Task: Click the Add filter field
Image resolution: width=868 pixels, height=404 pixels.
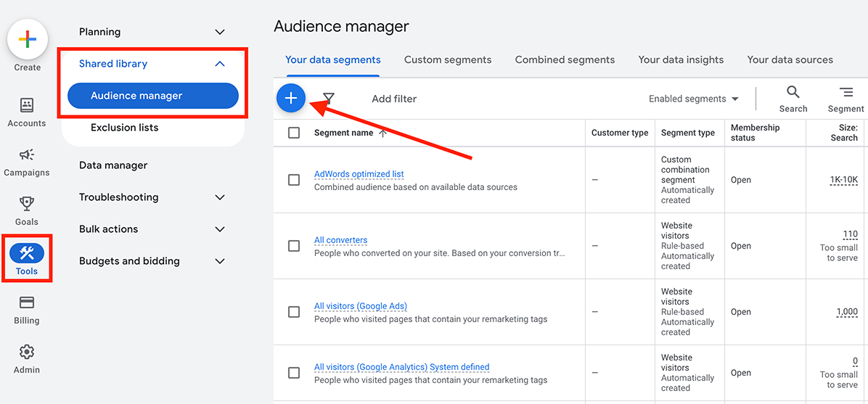Action: (394, 99)
